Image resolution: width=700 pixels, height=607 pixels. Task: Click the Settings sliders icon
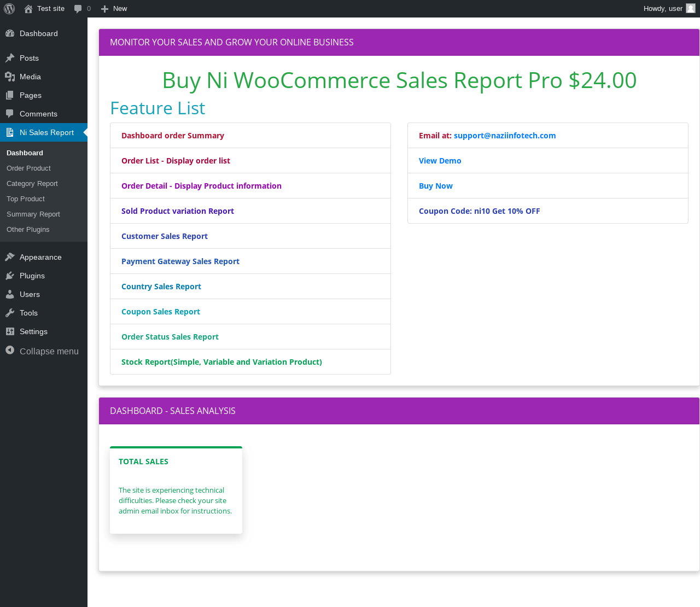[x=10, y=331]
